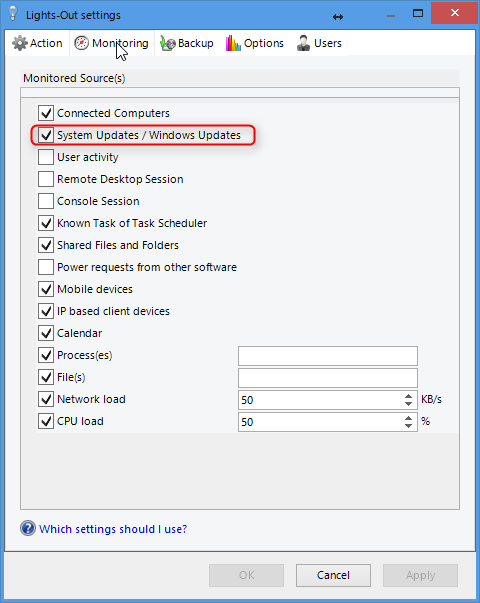
Task: Click the Monitoring compass icon
Action: [x=81, y=43]
